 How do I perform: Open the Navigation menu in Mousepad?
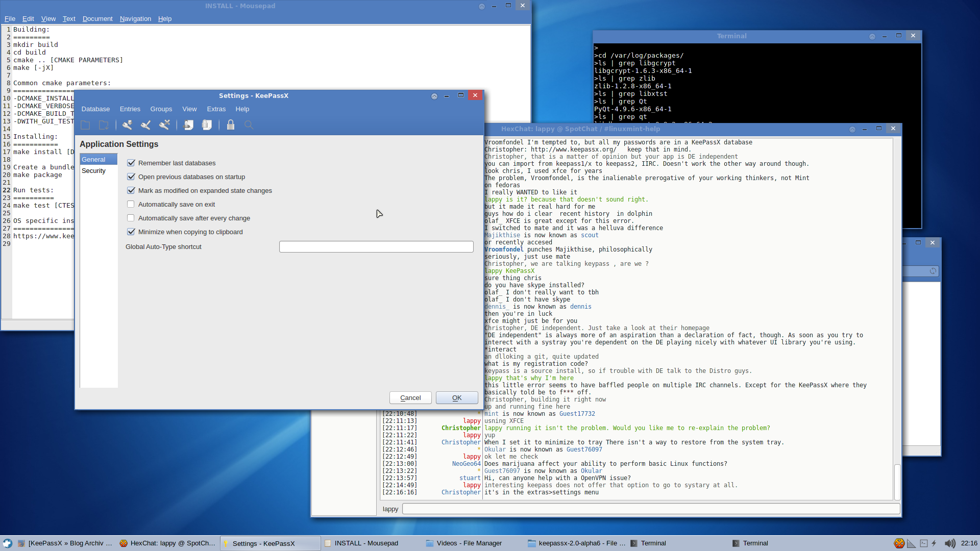(x=135, y=19)
